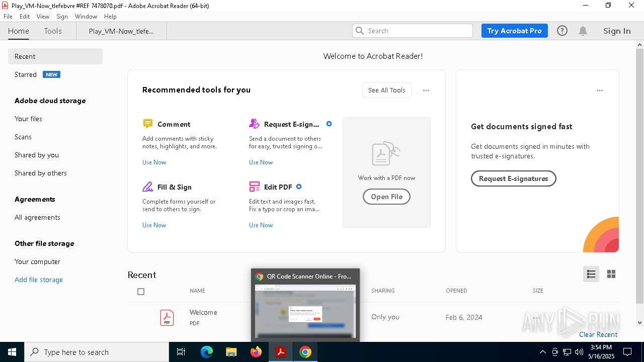Viewport: 644px width, 362px height.
Task: Click Sign In
Action: (x=617, y=31)
